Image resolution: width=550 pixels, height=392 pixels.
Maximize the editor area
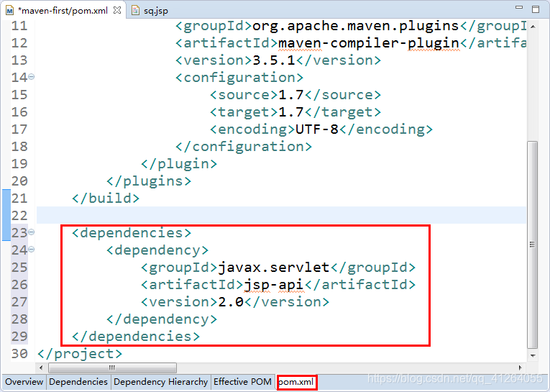(x=536, y=9)
